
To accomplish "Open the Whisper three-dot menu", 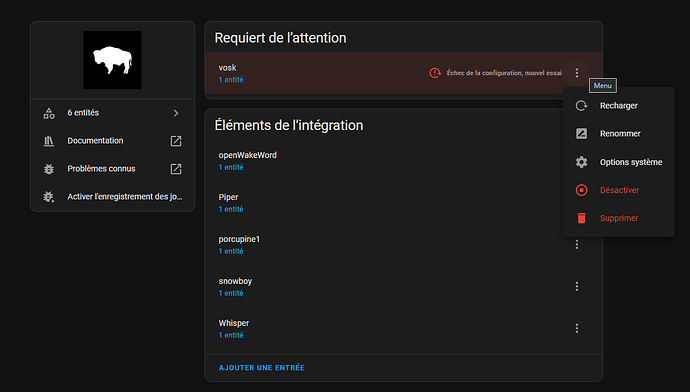I will click(576, 329).
